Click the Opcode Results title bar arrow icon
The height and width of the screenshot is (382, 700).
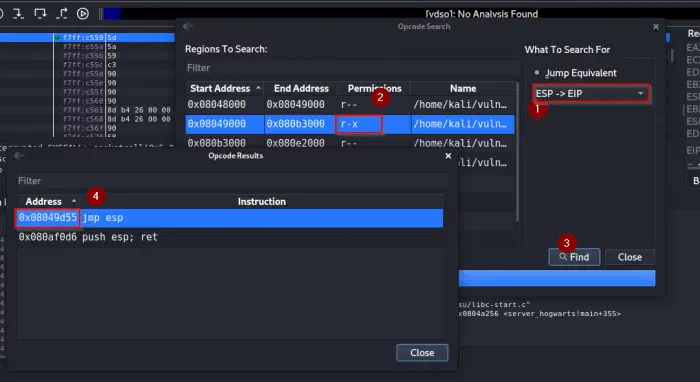click(19, 155)
